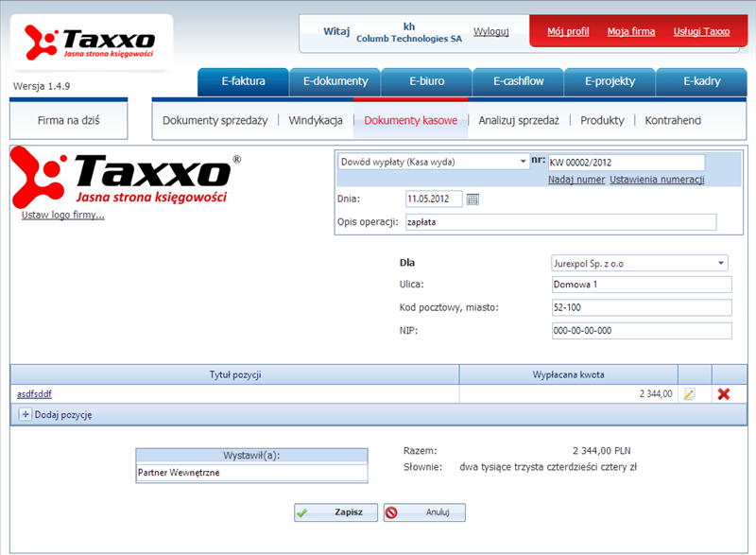Screen dimensions: 756x555
Task: Expand the Dowód wypłaty document type dropdown
Action: tap(523, 162)
